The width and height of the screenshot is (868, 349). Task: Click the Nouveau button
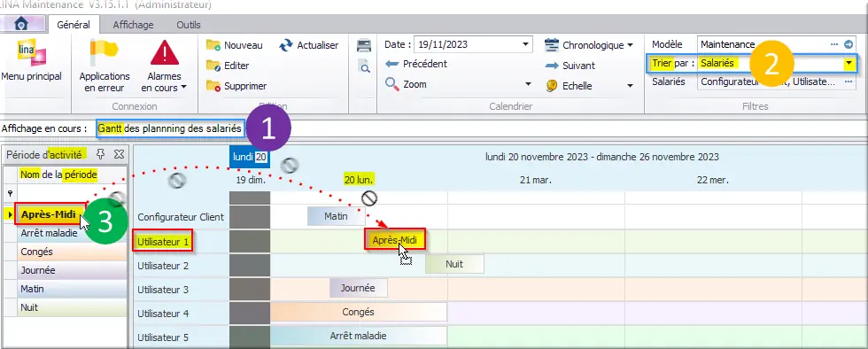coord(234,45)
